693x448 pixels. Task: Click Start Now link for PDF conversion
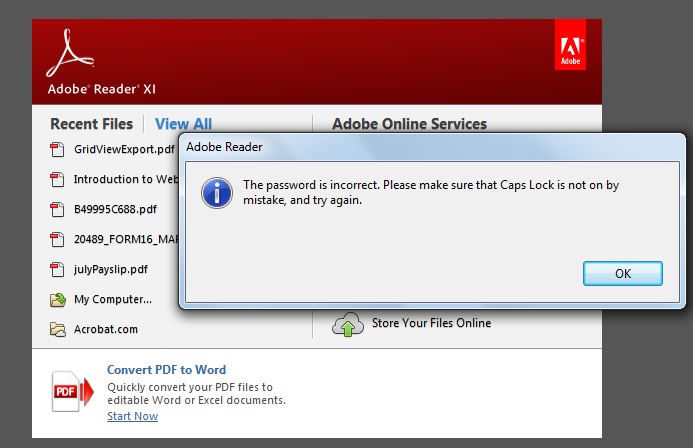pos(132,416)
